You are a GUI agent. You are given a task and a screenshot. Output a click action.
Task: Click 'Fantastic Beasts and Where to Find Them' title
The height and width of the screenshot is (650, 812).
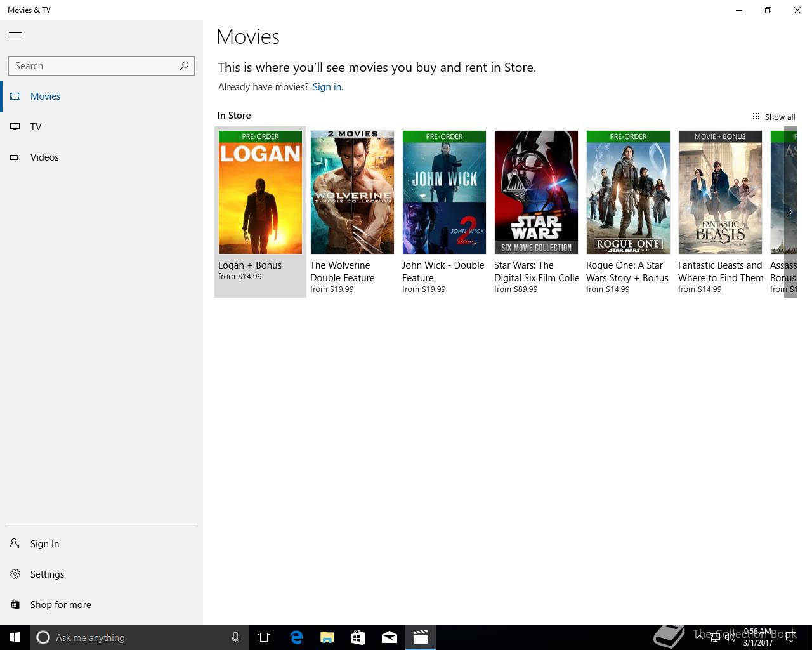click(x=721, y=272)
